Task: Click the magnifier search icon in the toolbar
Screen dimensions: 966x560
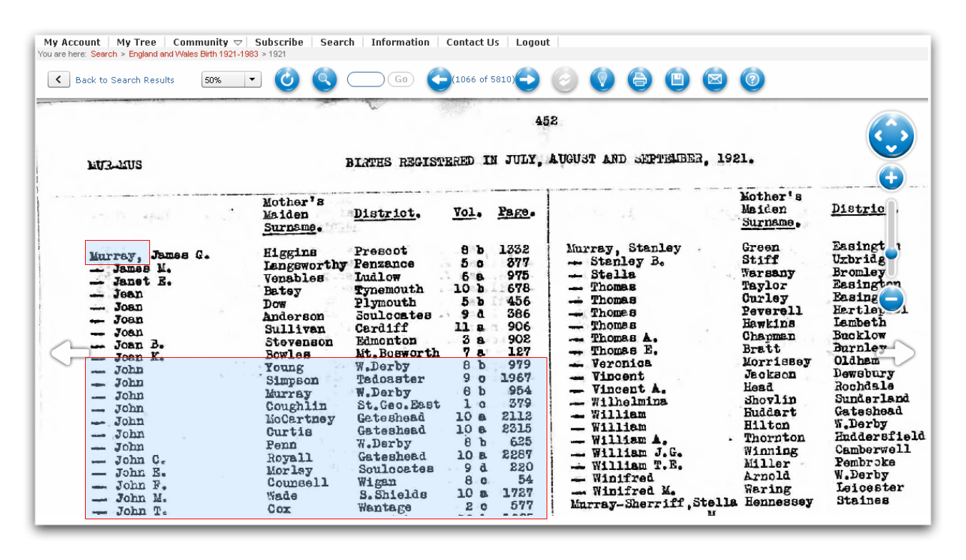Action: (324, 79)
